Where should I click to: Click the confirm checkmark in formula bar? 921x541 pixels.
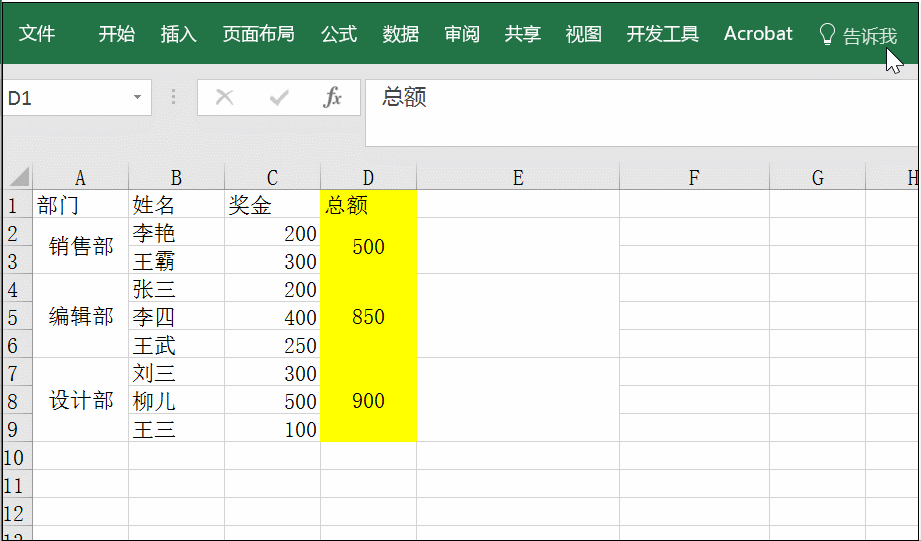pyautogui.click(x=279, y=97)
